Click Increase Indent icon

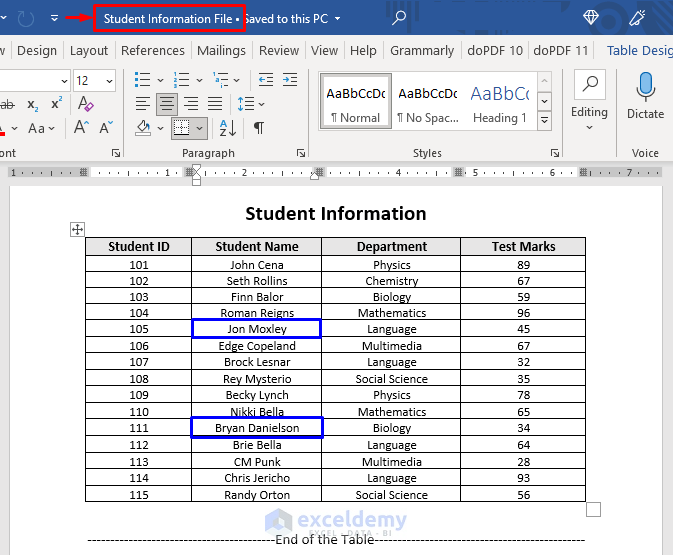(x=290, y=80)
